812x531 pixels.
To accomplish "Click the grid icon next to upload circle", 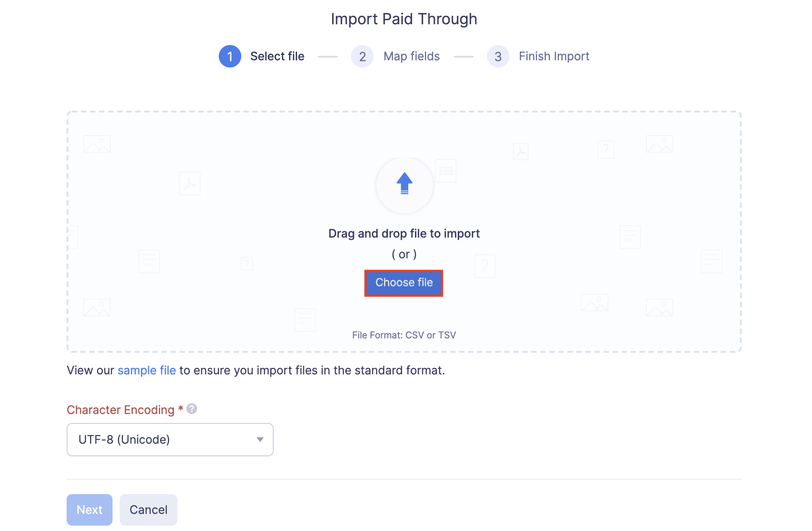I will pos(446,170).
